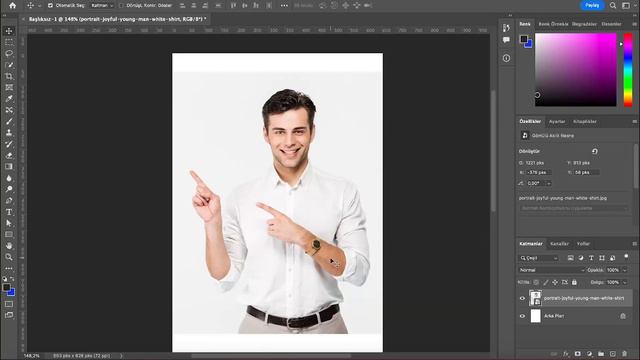Viewport: 640px width, 360px height.
Task: Select the Object Selection tool
Action: point(9,65)
